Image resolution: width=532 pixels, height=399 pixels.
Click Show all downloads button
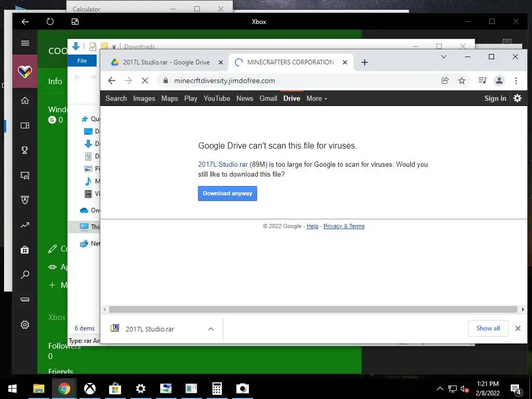488,328
